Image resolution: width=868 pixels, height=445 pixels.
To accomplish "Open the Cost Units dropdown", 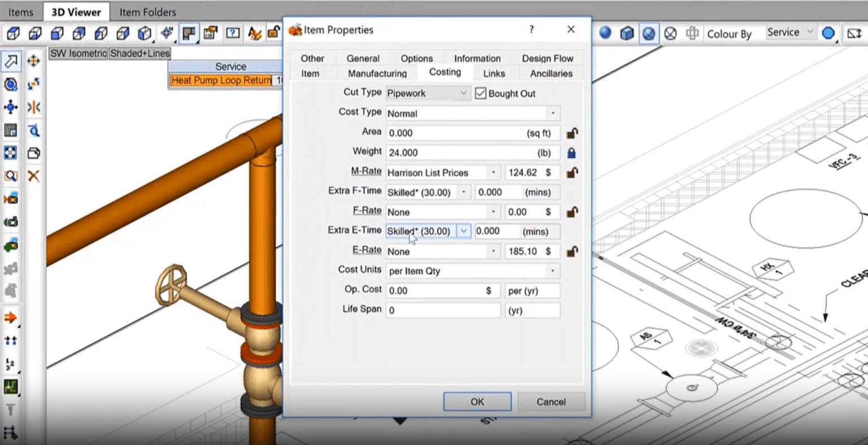I will point(552,271).
